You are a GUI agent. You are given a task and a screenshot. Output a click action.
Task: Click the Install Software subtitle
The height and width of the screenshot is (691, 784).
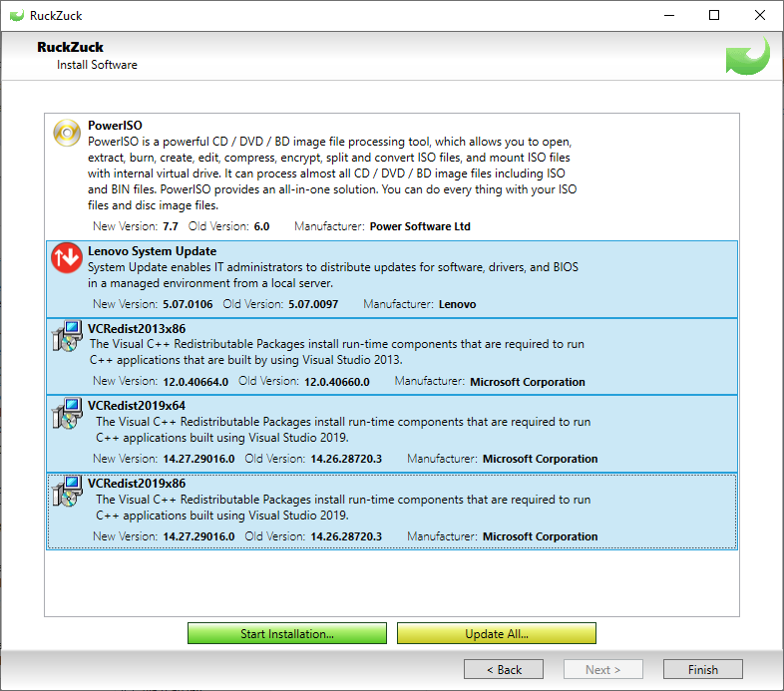point(97,65)
